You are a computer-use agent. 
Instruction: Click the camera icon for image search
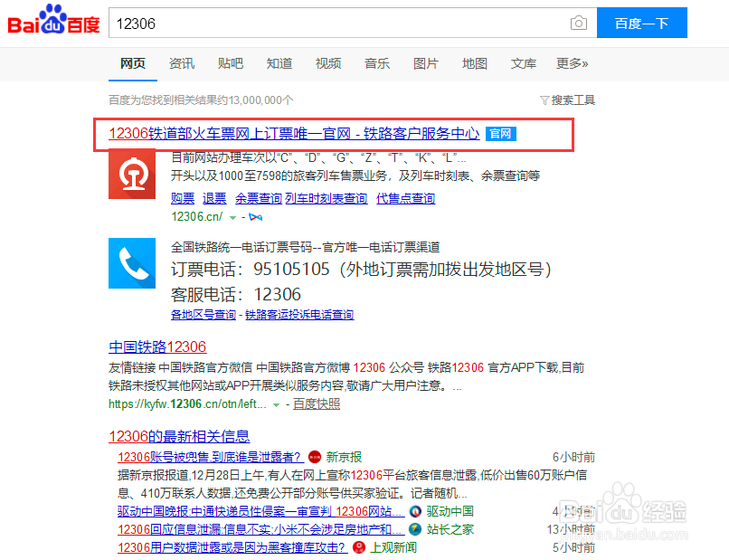578,23
